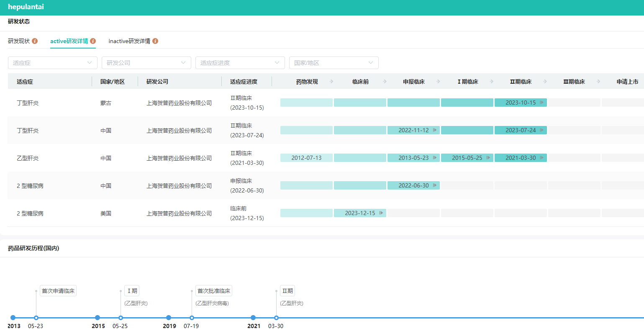Click play arrow on 2023-12-15 phase bar

pos(381,213)
